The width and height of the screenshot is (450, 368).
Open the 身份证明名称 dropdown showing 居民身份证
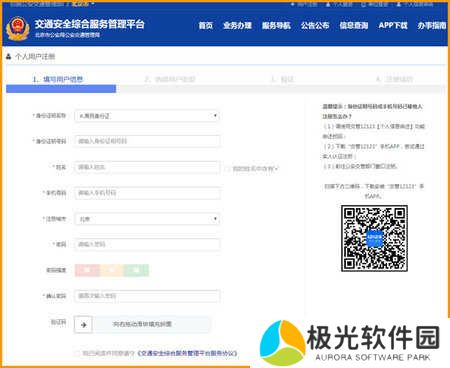click(147, 116)
